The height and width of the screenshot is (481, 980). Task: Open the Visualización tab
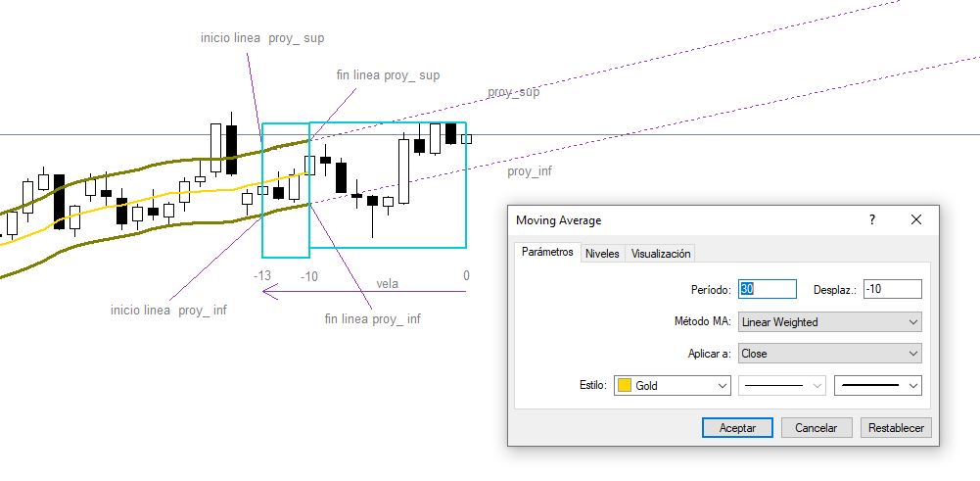tap(661, 254)
